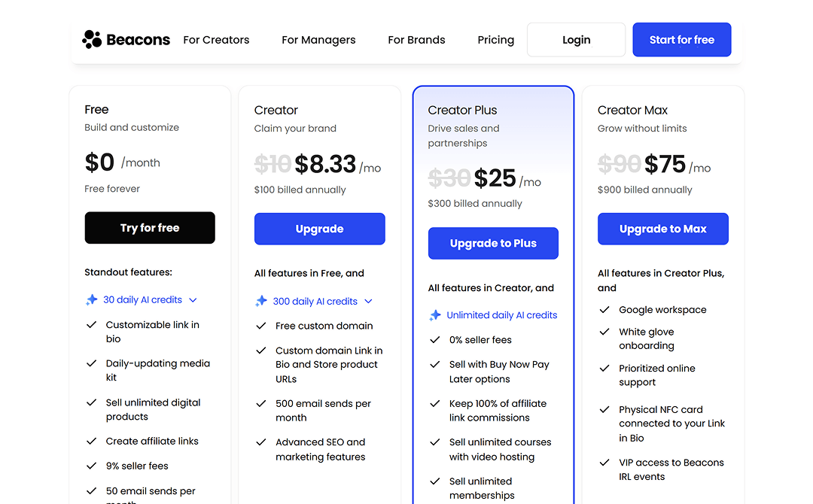Click the $25 /mo price
Screen dimensions: 813x504
pos(507,179)
